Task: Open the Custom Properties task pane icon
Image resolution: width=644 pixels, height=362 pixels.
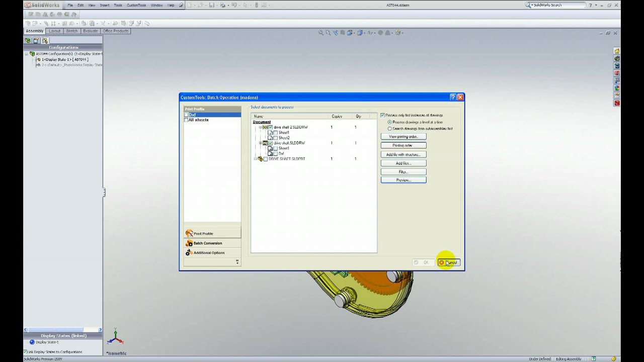Action: pyautogui.click(x=617, y=96)
